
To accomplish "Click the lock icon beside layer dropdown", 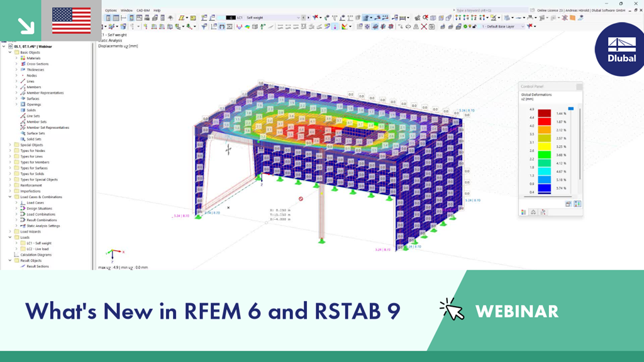I will (x=474, y=26).
